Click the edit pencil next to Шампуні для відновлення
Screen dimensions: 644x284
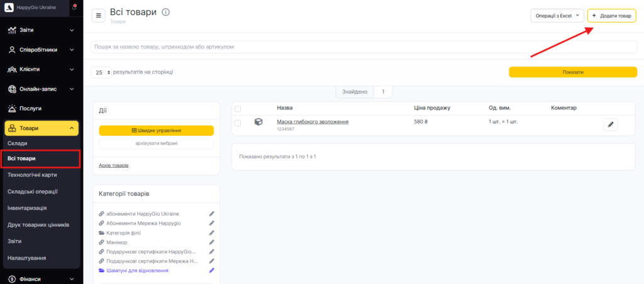212,270
